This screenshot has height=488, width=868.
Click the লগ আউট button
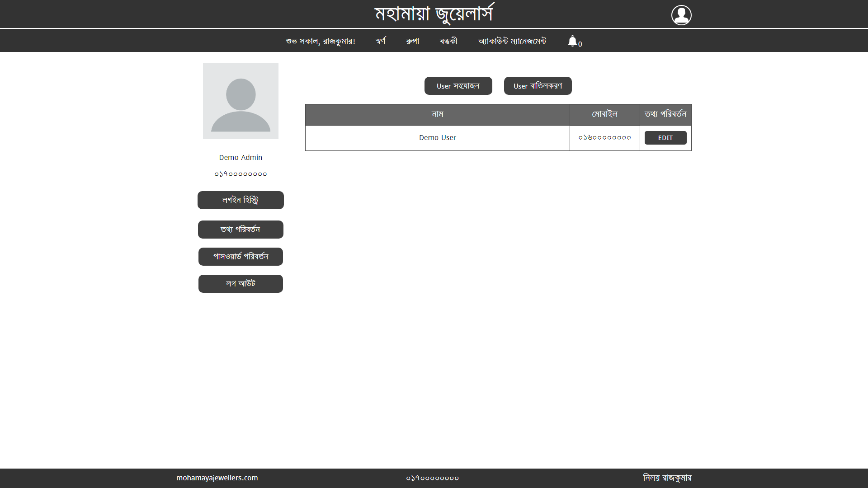click(x=241, y=284)
